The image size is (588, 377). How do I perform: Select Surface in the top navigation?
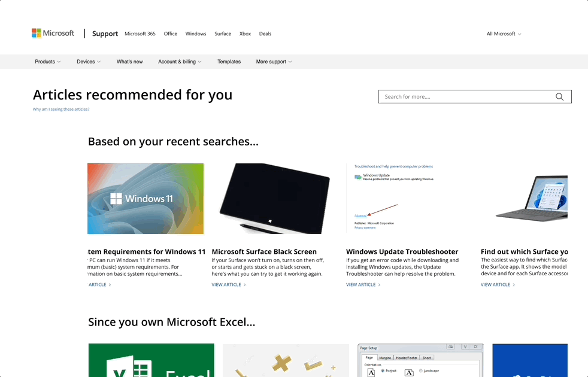coord(223,34)
